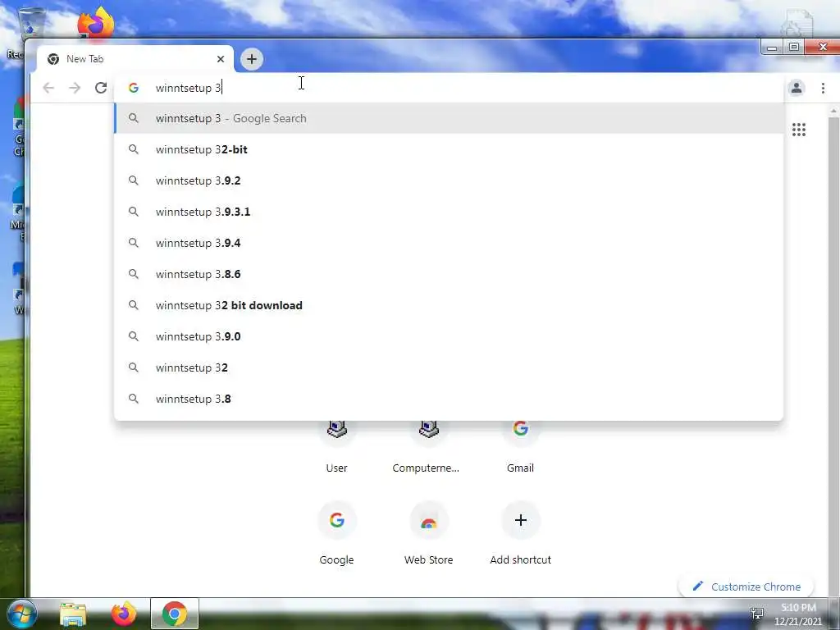
Task: Open the Web Store shortcut
Action: tap(428, 533)
